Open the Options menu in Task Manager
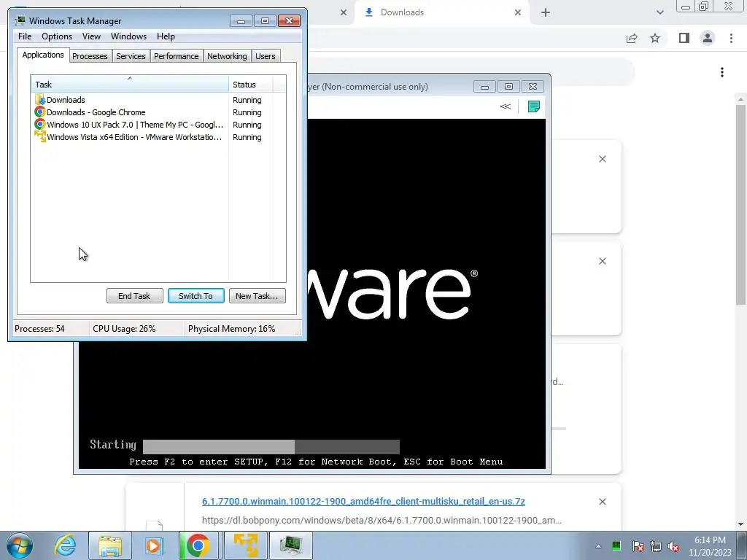The height and width of the screenshot is (560, 747). pyautogui.click(x=57, y=36)
